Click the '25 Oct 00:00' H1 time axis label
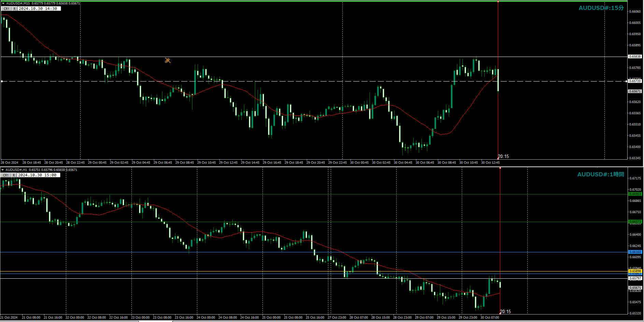644x322 pixels. (x=271, y=318)
